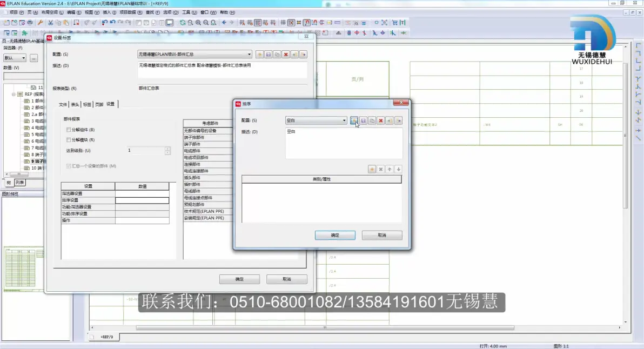Click ellipsis button next to 默认 filter

point(33,58)
